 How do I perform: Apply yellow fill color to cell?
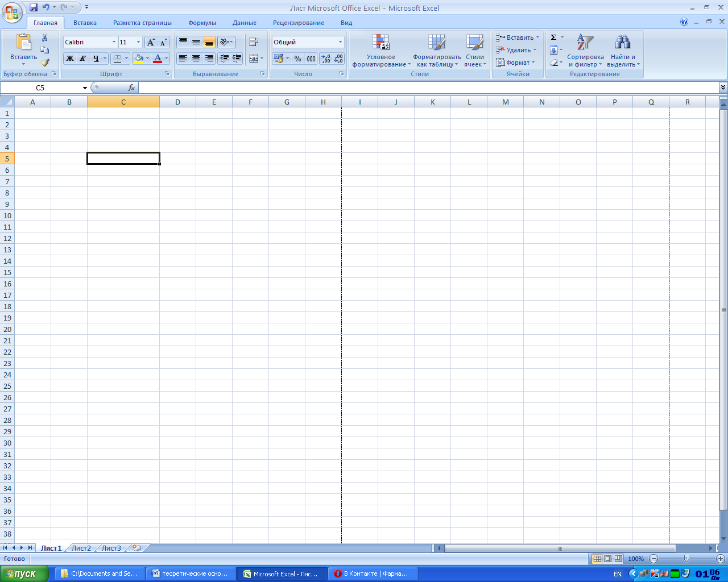138,59
